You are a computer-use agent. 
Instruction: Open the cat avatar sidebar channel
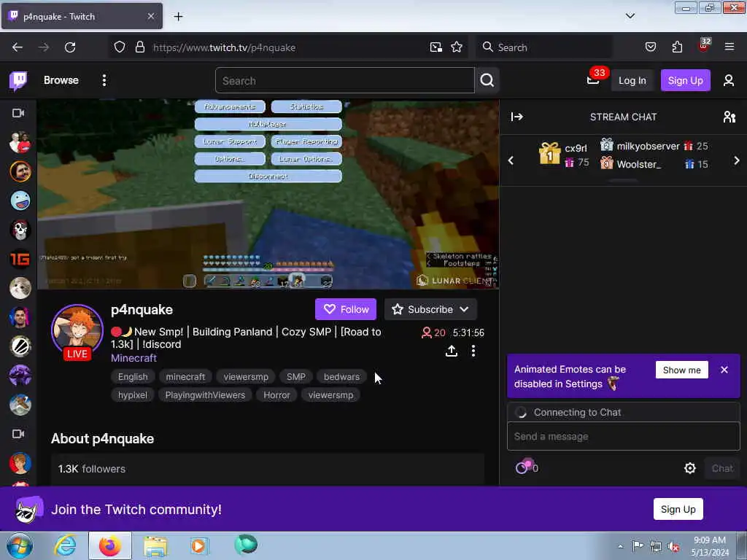(20, 287)
